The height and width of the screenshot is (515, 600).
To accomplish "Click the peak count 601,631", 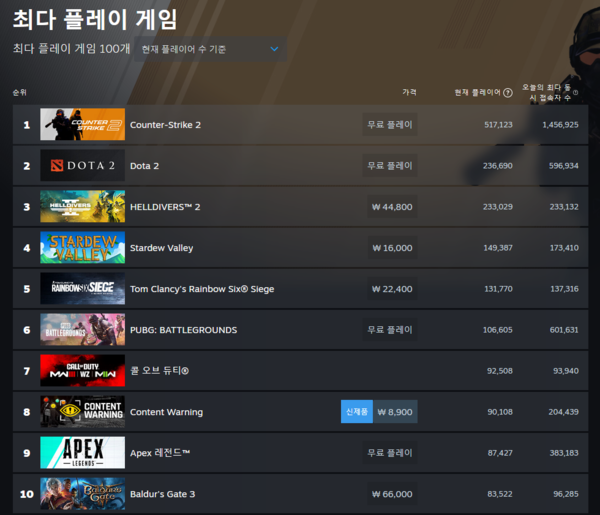I will 564,330.
